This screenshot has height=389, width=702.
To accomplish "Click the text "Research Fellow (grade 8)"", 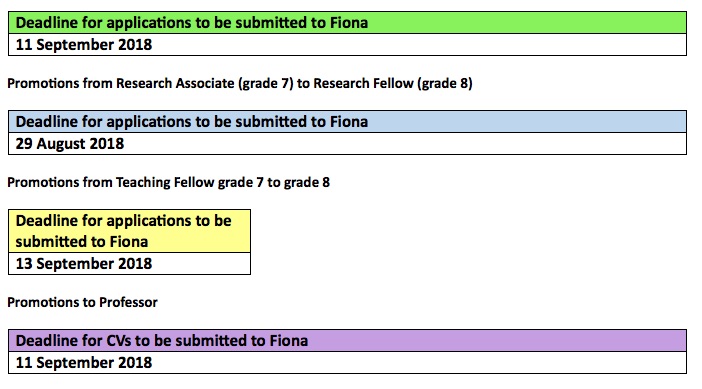I will coord(393,83).
